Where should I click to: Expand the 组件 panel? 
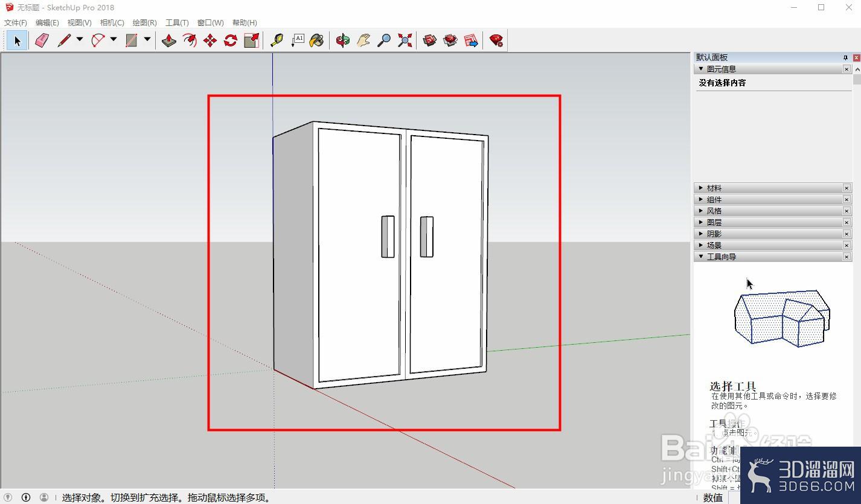pyautogui.click(x=701, y=200)
